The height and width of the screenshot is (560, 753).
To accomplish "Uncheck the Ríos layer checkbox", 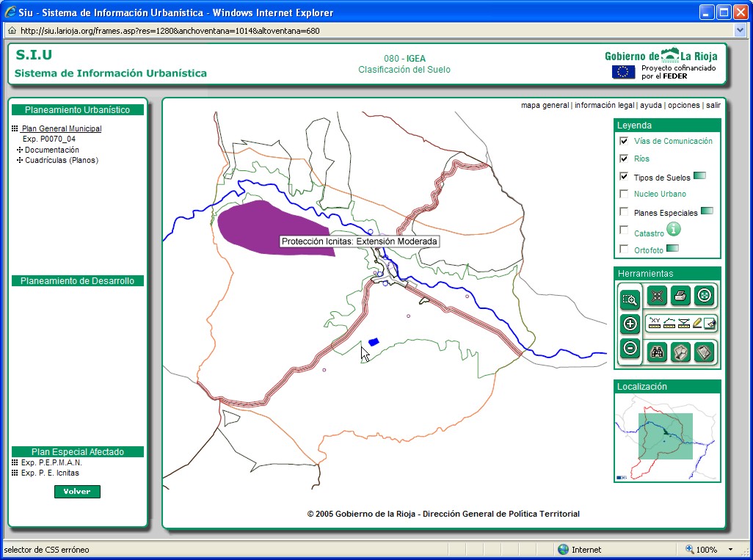I will 624,159.
